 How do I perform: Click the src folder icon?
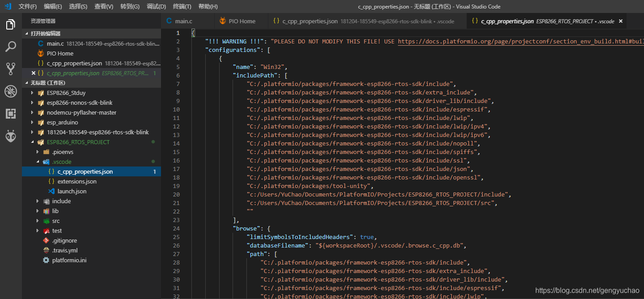[x=46, y=221]
